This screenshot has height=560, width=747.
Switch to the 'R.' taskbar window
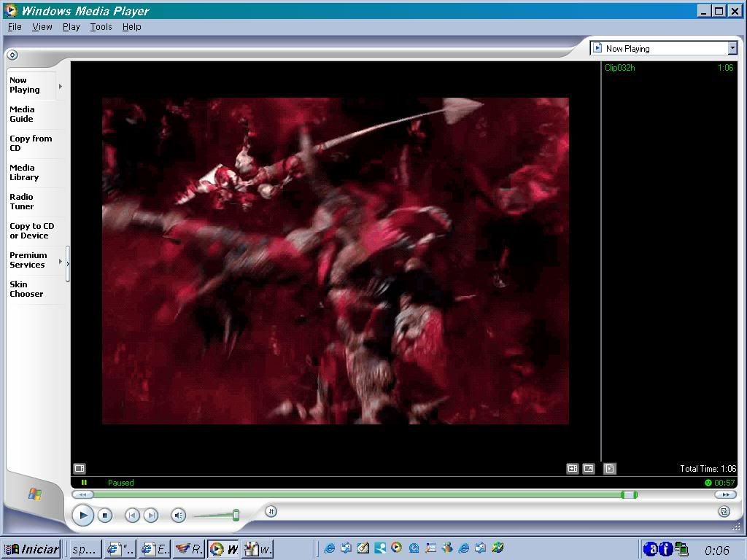click(x=189, y=549)
